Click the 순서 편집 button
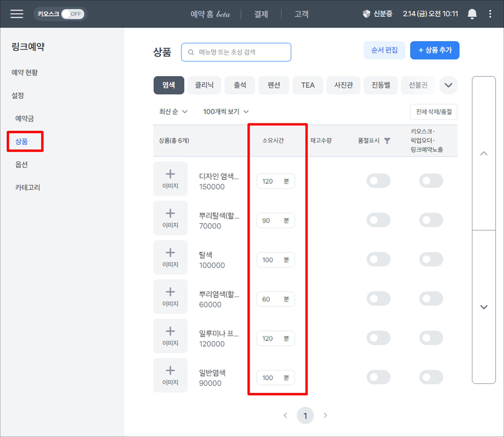The width and height of the screenshot is (504, 437). point(384,50)
